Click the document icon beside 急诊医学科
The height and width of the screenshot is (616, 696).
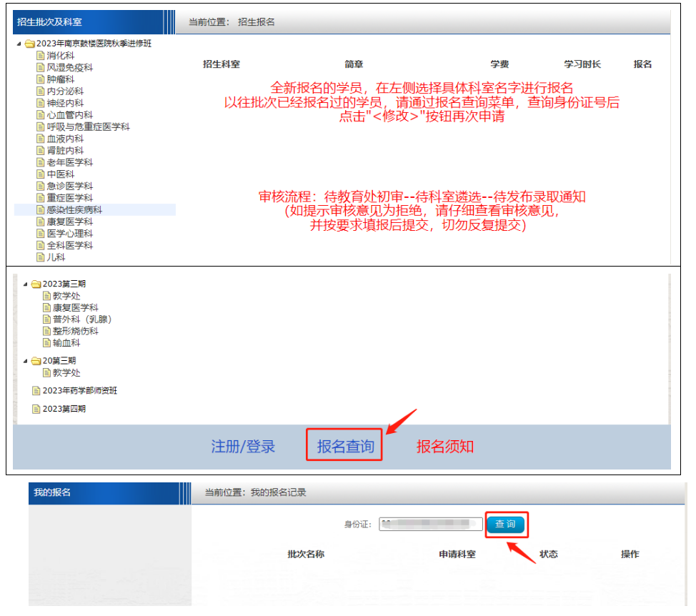click(41, 186)
